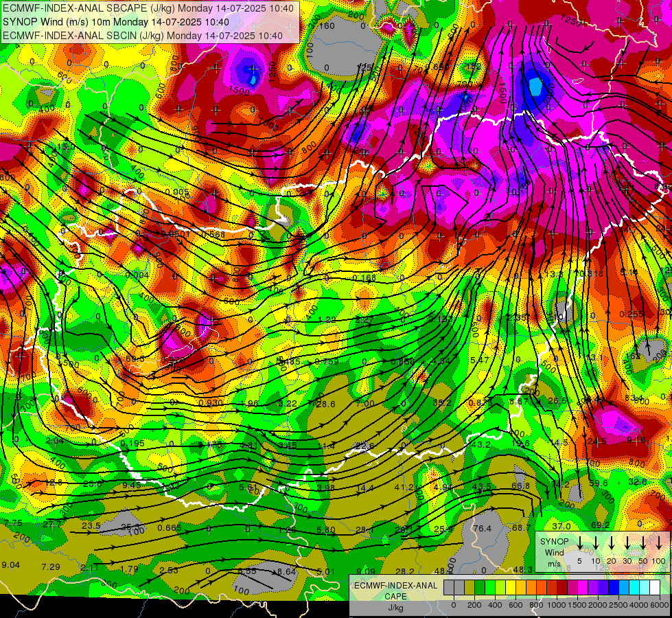Screen dimensions: 672x618
Task: Click the '37.0' value on the map
Action: click(x=561, y=526)
